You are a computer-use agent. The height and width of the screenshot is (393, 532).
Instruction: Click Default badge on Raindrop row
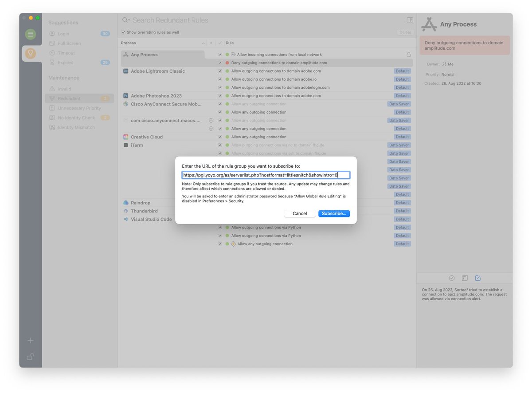[402, 203]
